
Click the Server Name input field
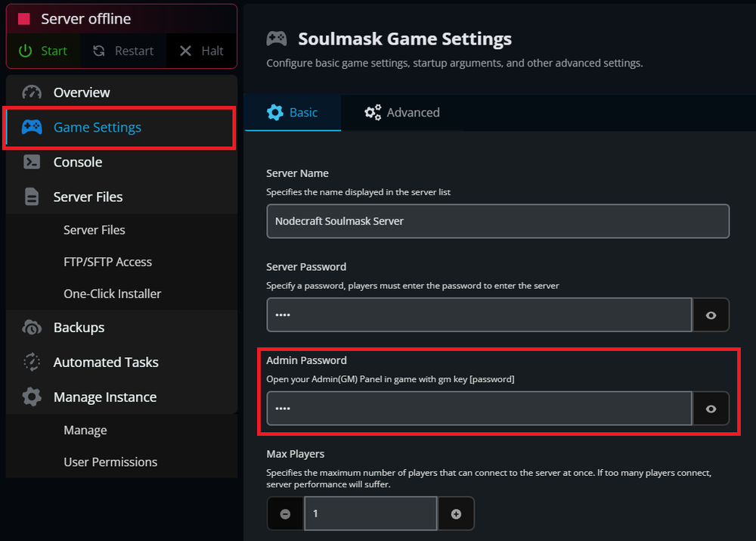497,221
